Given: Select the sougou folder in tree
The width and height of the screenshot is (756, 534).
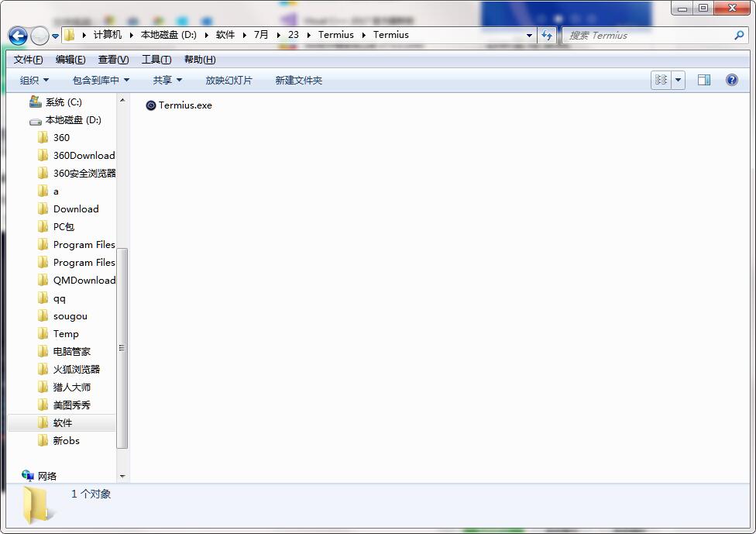Looking at the screenshot, I should coord(70,316).
